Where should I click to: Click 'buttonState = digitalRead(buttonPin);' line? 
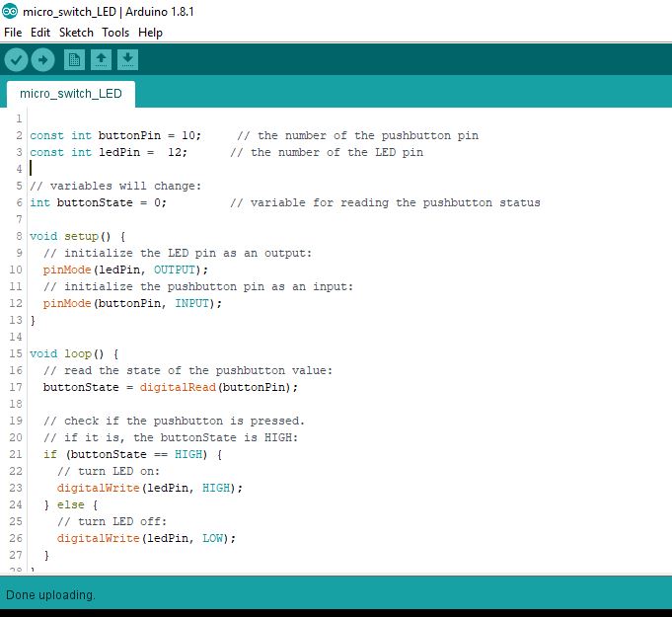(171, 387)
